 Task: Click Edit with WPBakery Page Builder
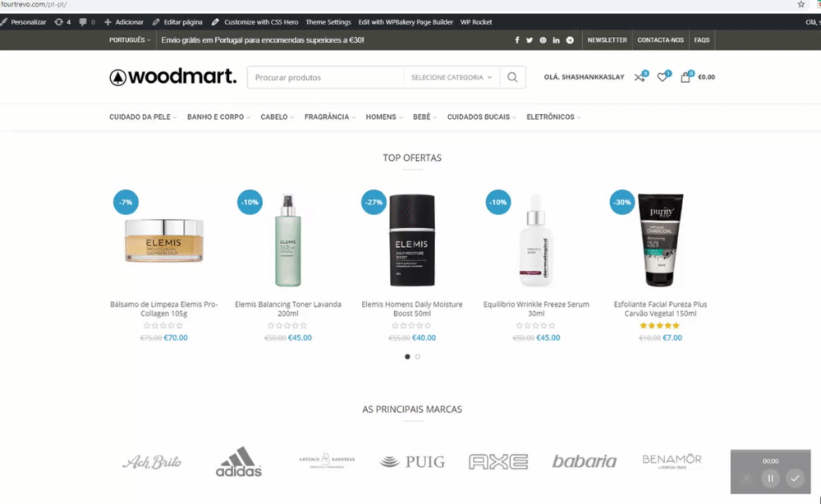coord(406,22)
